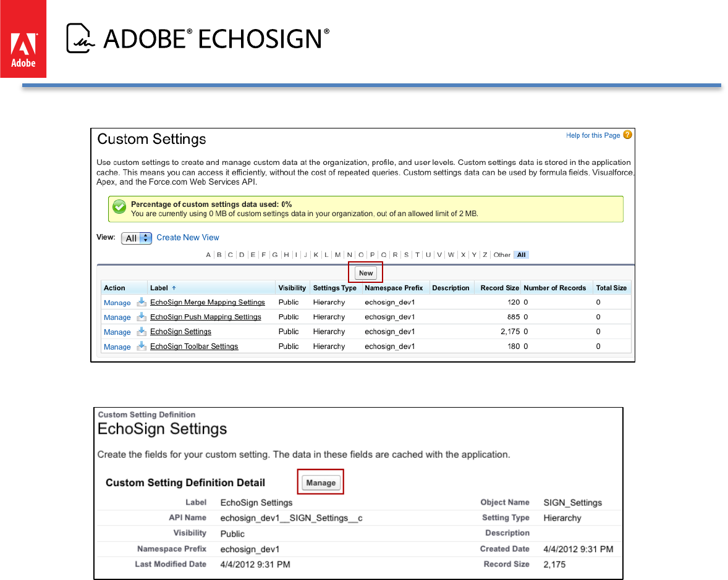The width and height of the screenshot is (728, 580).
Task: Click the download icon beside EchoSign Push Mapping Settings
Action: (x=142, y=317)
